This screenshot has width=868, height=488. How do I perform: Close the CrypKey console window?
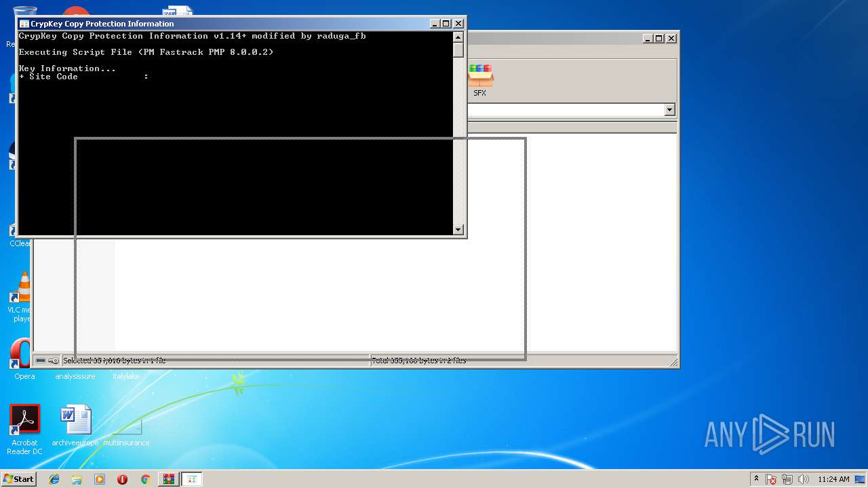click(x=458, y=24)
